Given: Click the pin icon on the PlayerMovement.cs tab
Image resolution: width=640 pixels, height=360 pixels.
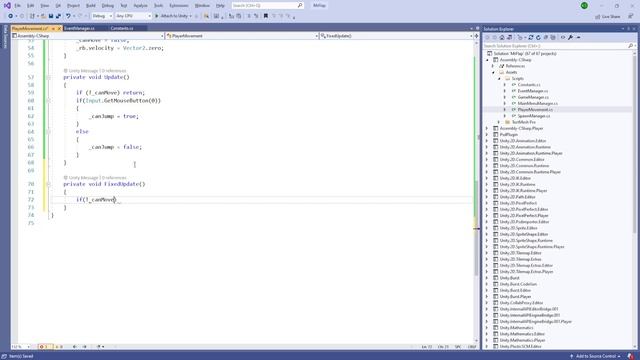Looking at the screenshot, I should (53, 29).
